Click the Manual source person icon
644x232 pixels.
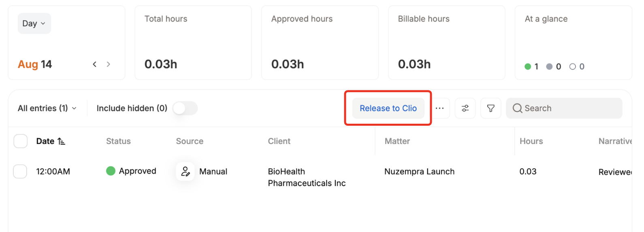pyautogui.click(x=185, y=171)
